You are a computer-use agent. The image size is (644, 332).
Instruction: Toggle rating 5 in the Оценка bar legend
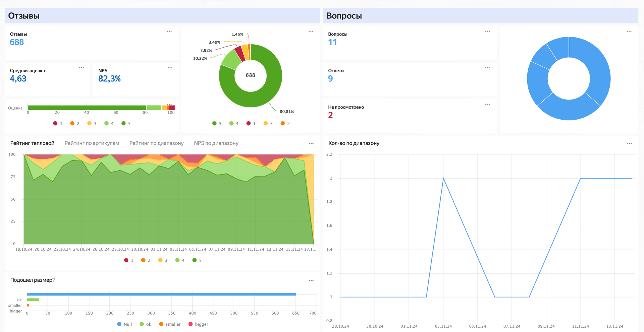[x=126, y=123]
